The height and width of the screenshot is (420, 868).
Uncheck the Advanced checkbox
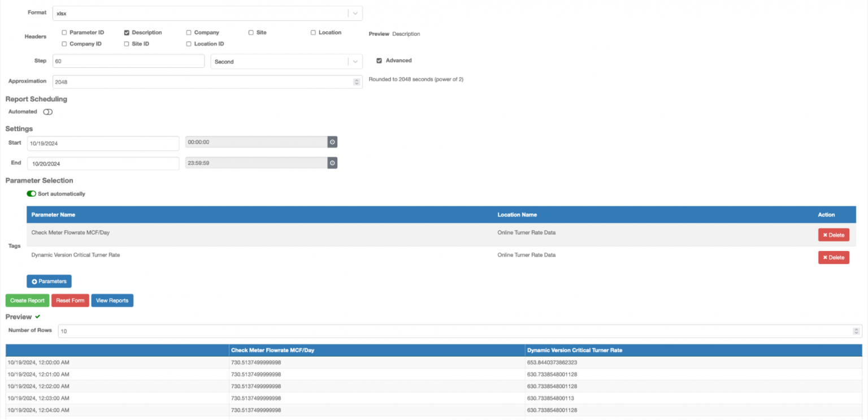(379, 60)
